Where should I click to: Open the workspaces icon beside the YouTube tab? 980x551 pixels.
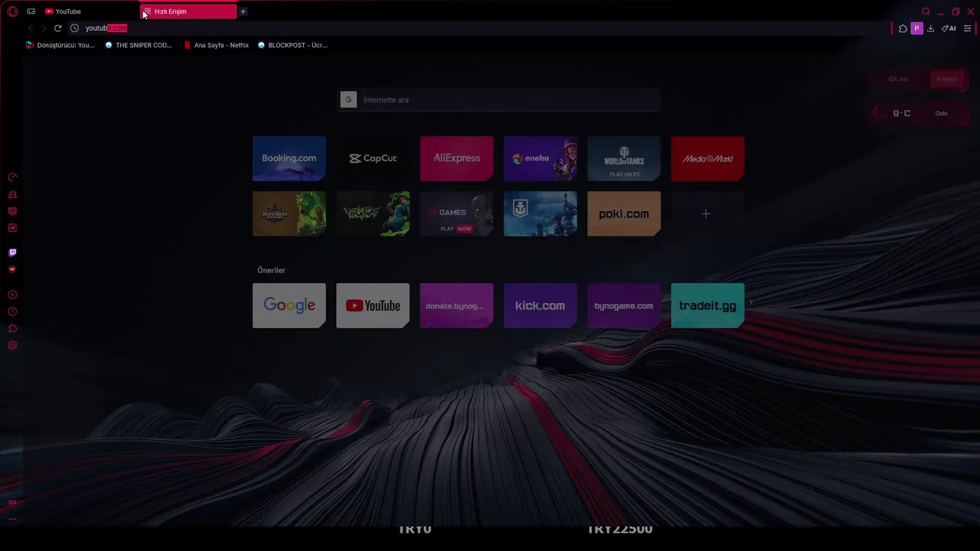click(31, 11)
